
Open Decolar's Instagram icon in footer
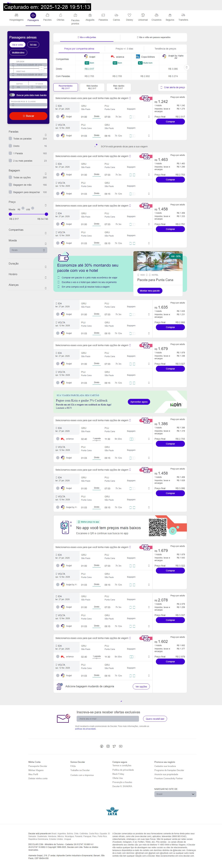(108, 746)
